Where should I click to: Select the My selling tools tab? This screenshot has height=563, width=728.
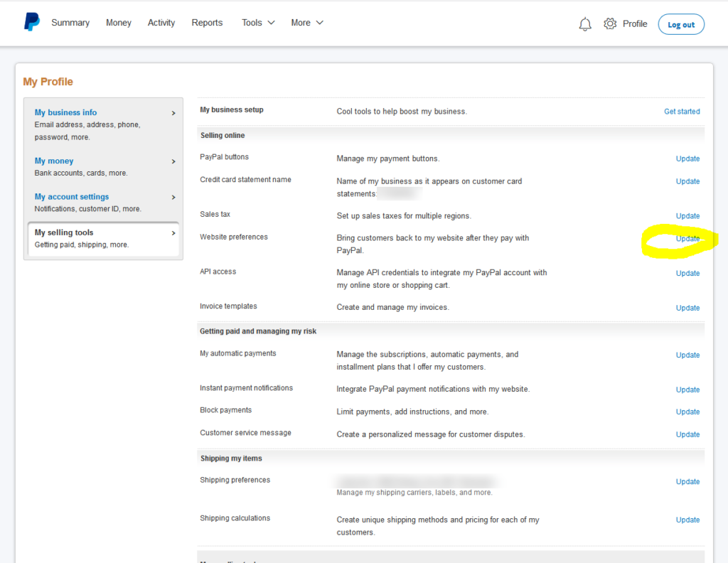pos(103,239)
